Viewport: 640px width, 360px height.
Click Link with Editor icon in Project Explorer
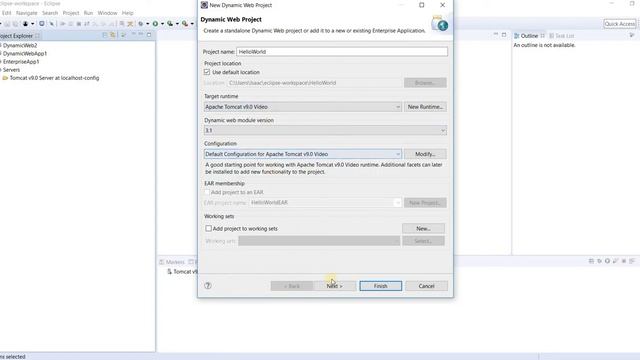[x=113, y=36]
